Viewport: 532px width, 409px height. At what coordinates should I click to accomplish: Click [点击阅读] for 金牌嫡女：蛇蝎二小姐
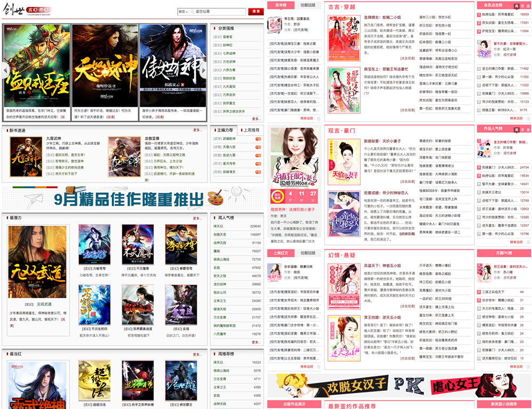408,59
